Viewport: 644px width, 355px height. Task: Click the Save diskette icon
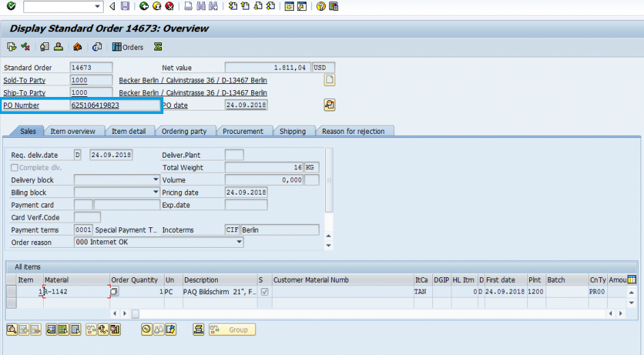click(x=125, y=6)
